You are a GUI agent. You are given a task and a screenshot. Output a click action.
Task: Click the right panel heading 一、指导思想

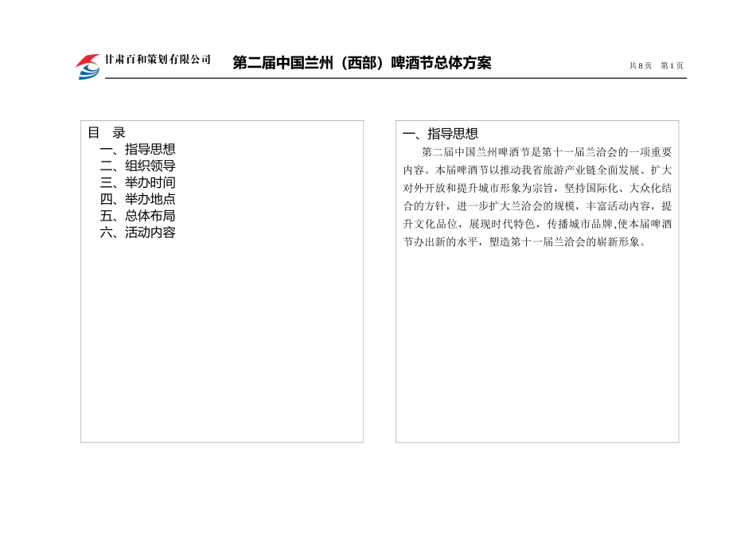click(440, 134)
